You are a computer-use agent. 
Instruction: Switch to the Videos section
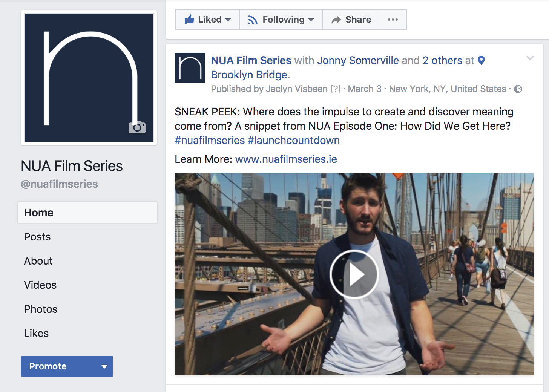point(40,285)
